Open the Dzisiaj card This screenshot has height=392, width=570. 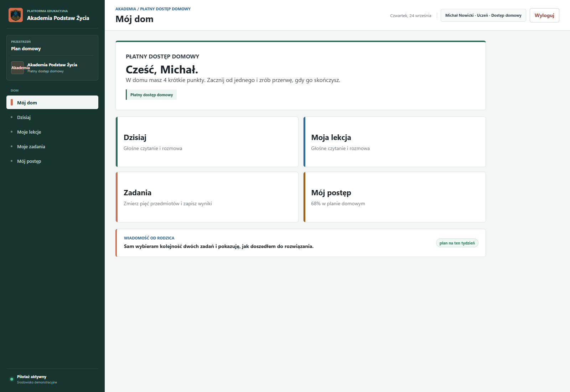point(207,142)
